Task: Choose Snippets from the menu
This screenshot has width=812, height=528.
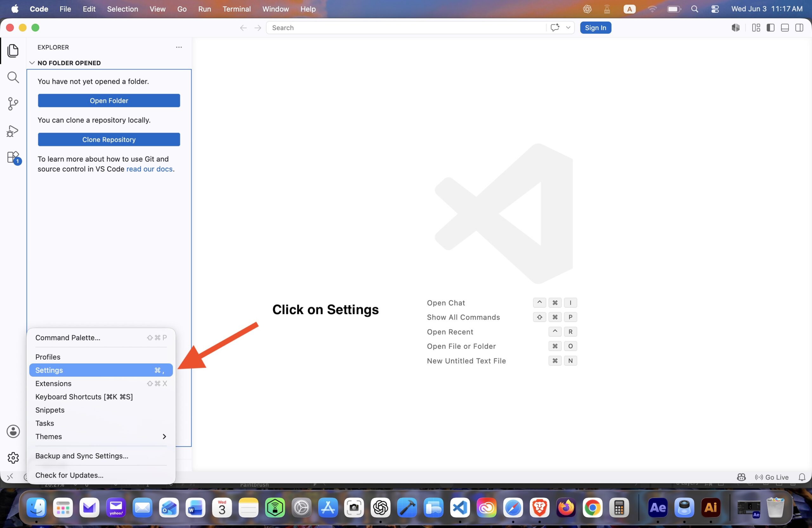Action: click(x=101, y=410)
